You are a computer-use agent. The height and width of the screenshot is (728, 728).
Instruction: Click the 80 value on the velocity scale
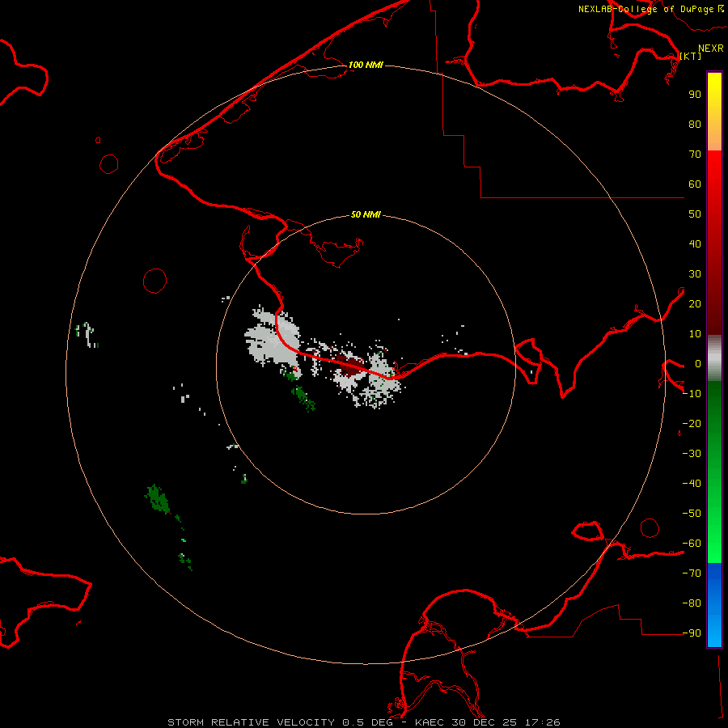[x=695, y=124]
